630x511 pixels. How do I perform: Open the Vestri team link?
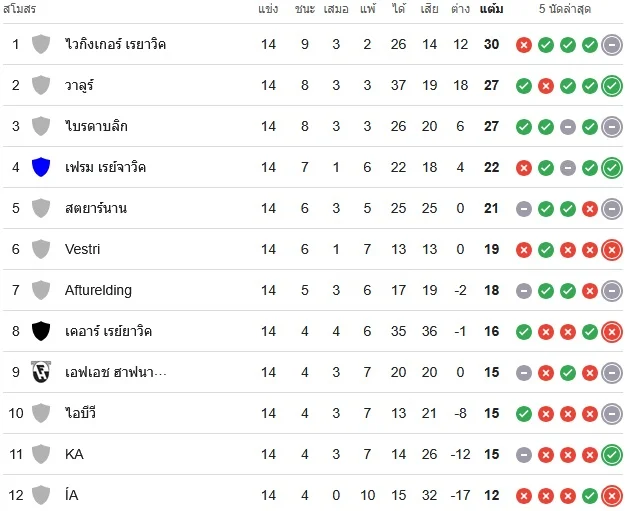coord(82,249)
